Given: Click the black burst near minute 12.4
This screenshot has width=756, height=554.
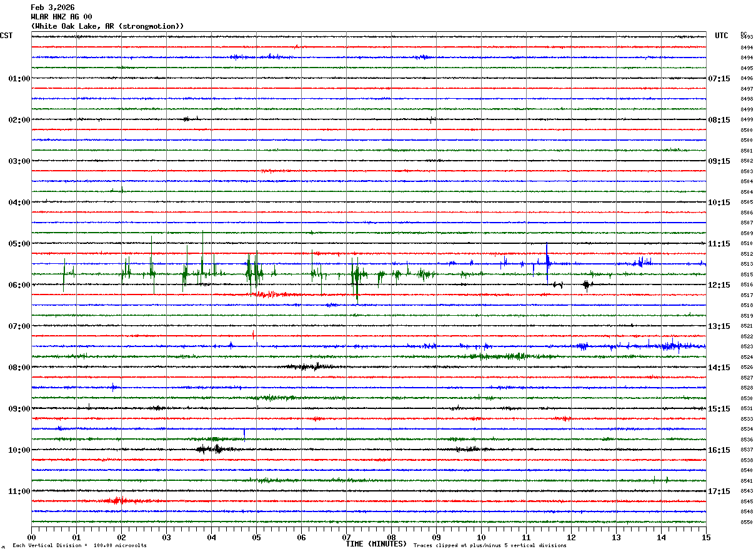Looking at the screenshot, I should (586, 286).
